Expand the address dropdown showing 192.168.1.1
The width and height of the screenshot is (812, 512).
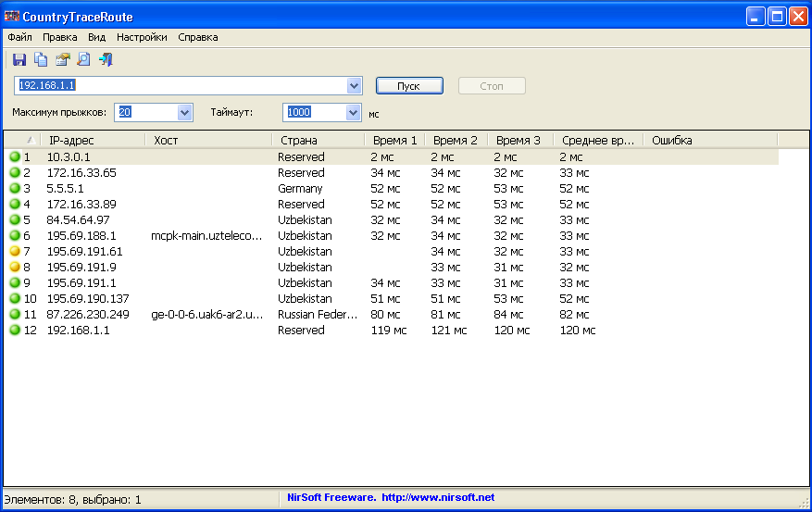(x=354, y=86)
